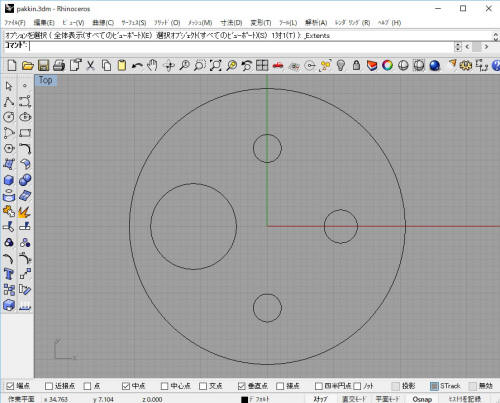
Task: Expand the command history right arrow
Action: point(486,47)
